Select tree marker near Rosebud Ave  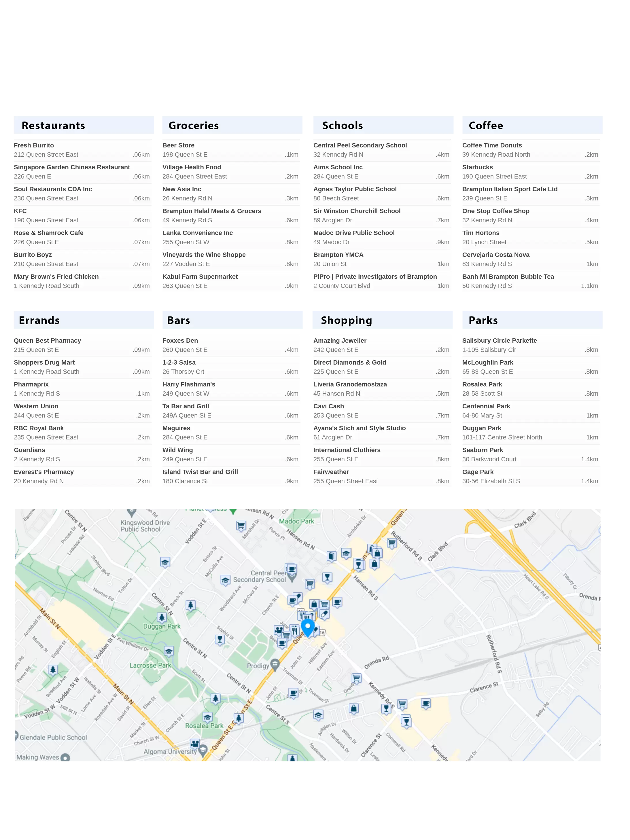(53, 670)
